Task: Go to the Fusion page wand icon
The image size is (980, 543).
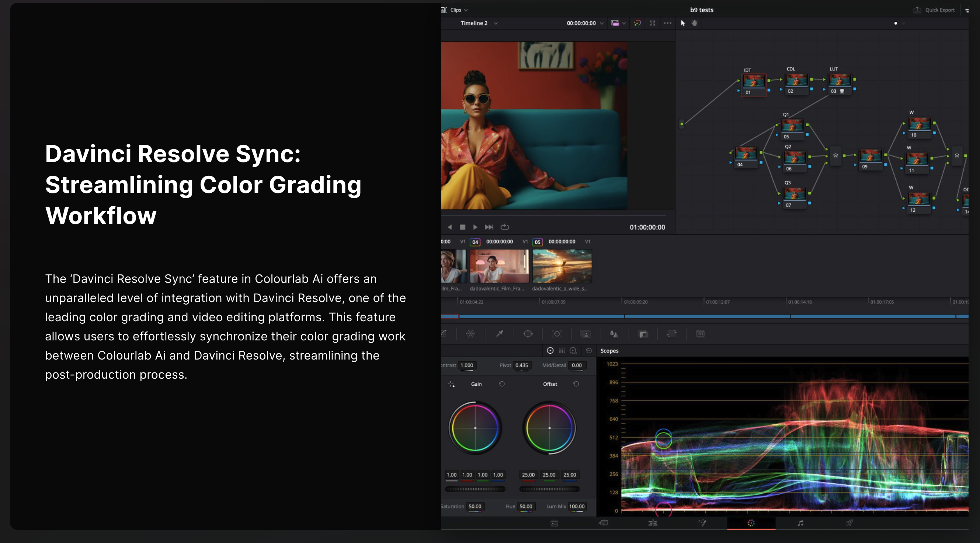Action: click(x=702, y=523)
